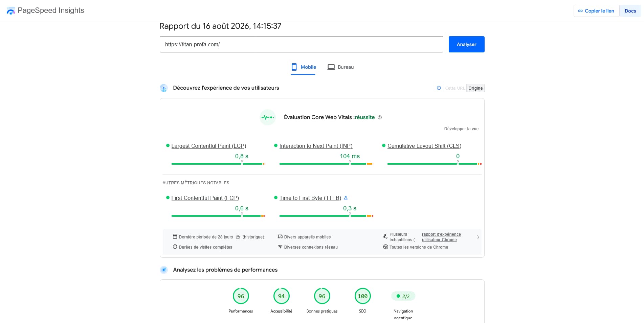Open the rapport d'expérience utilisateur Chrome link

point(441,237)
